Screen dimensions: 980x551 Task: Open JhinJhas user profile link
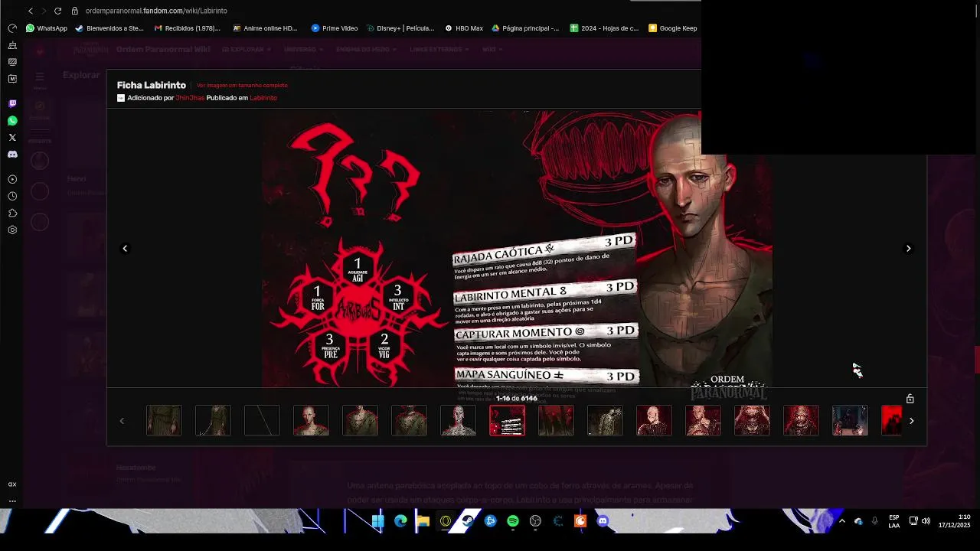(189, 98)
